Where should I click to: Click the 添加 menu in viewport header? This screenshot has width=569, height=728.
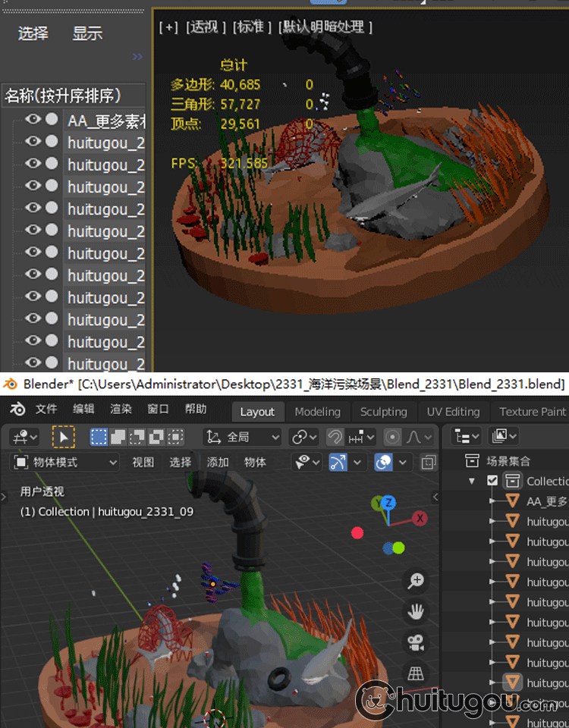(218, 462)
